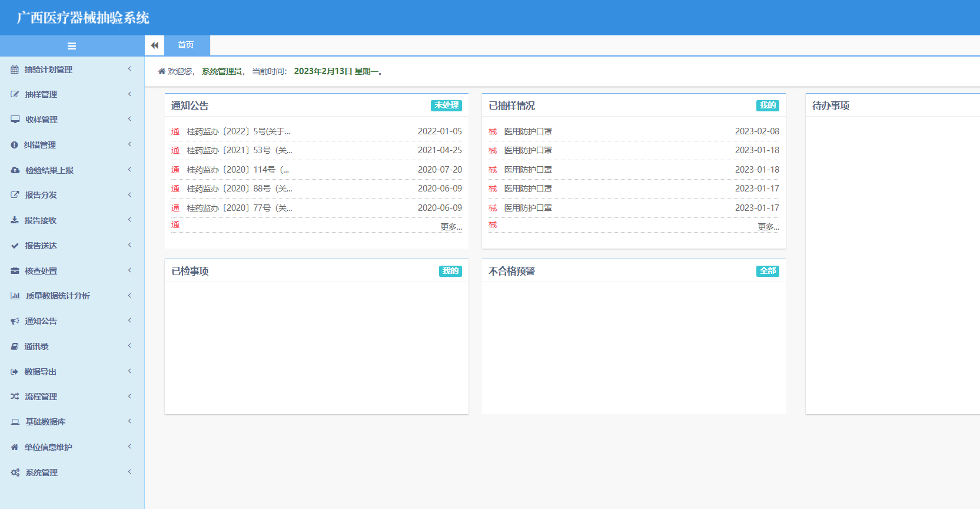980x509 pixels.
Task: Click the 不合格预警 panel heading
Action: 511,271
